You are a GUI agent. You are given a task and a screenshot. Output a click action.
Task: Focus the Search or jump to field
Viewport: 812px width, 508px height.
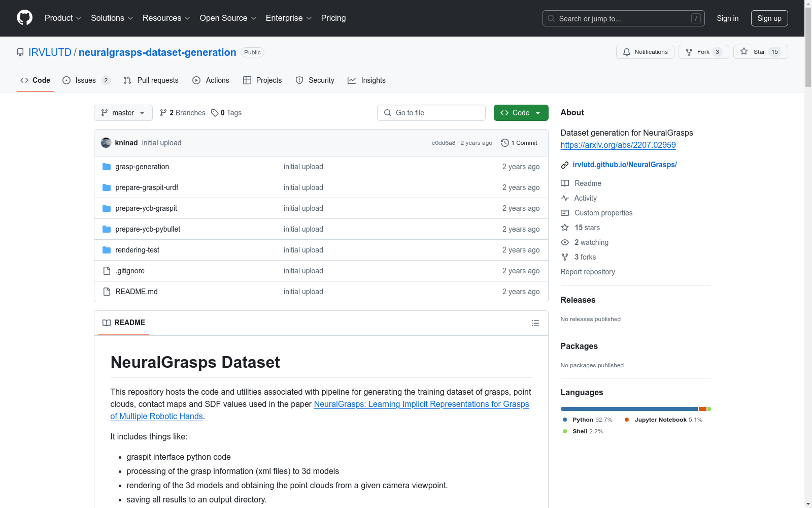pos(624,18)
